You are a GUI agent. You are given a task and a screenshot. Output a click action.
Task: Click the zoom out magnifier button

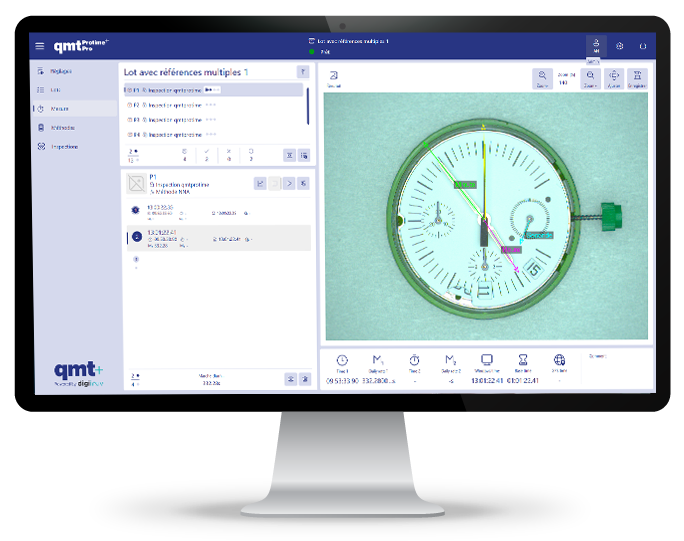[542, 78]
